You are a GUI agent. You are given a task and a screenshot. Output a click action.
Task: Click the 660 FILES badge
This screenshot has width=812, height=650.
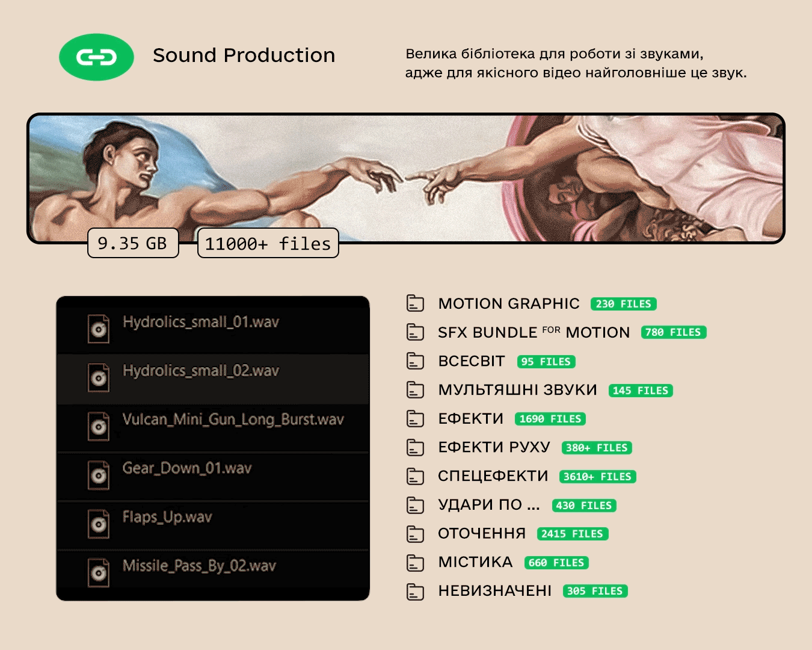556,563
